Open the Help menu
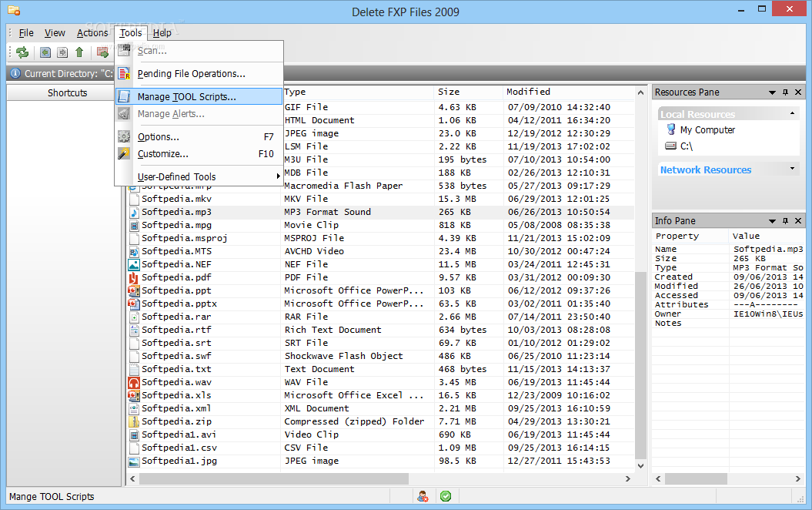This screenshot has width=812, height=510. (162, 32)
